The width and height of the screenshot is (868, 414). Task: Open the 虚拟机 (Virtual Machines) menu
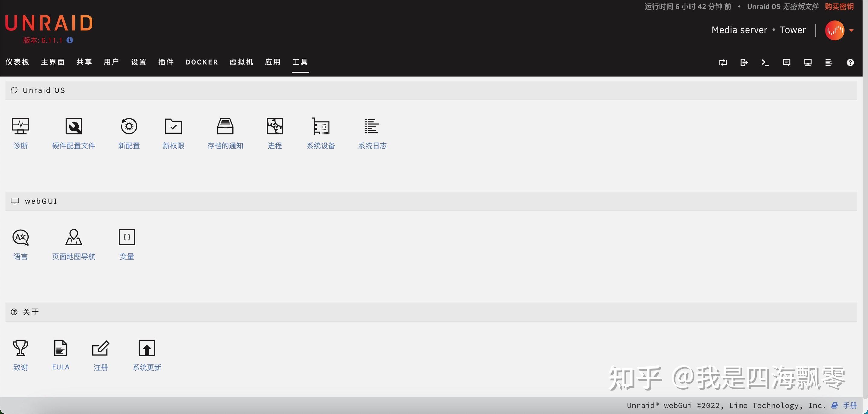click(241, 62)
